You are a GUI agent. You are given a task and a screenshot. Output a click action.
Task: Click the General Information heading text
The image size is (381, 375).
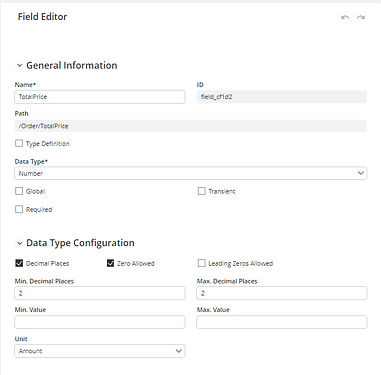(x=72, y=65)
